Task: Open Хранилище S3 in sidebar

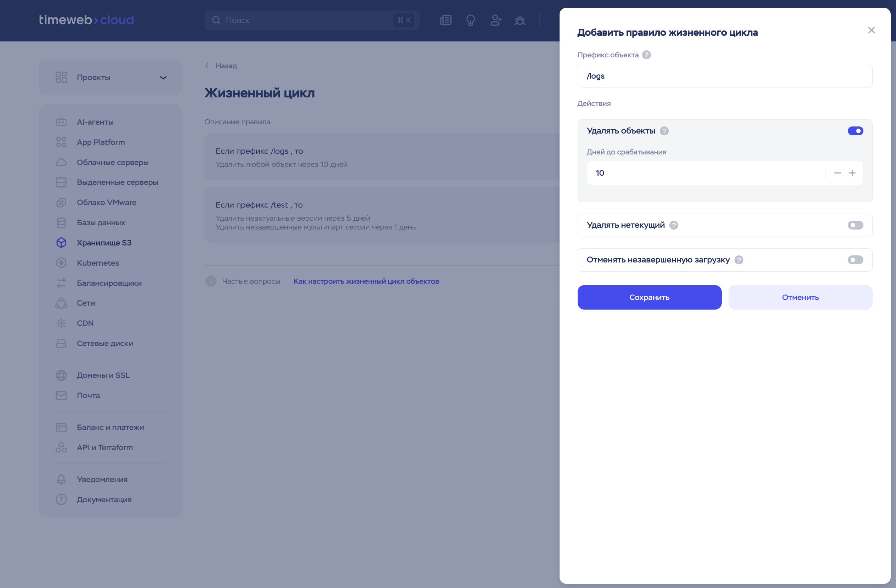Action: [104, 243]
